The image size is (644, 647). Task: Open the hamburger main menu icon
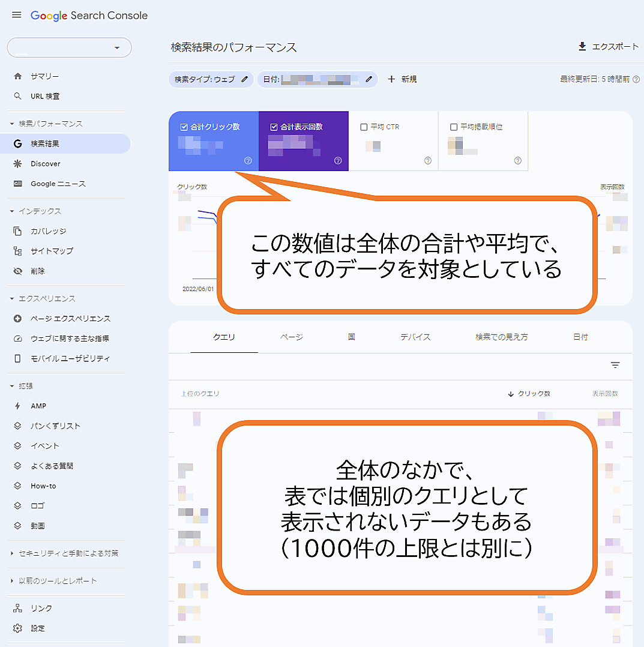(x=16, y=16)
